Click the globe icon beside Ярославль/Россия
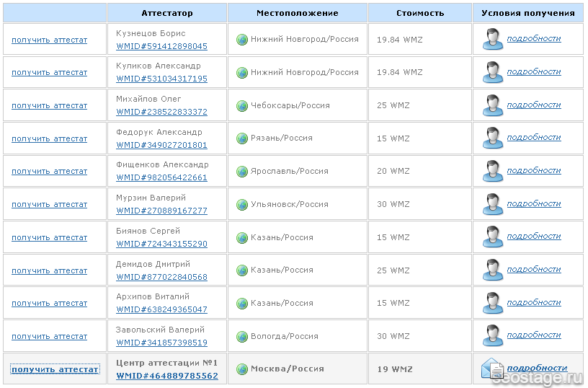 [242, 172]
